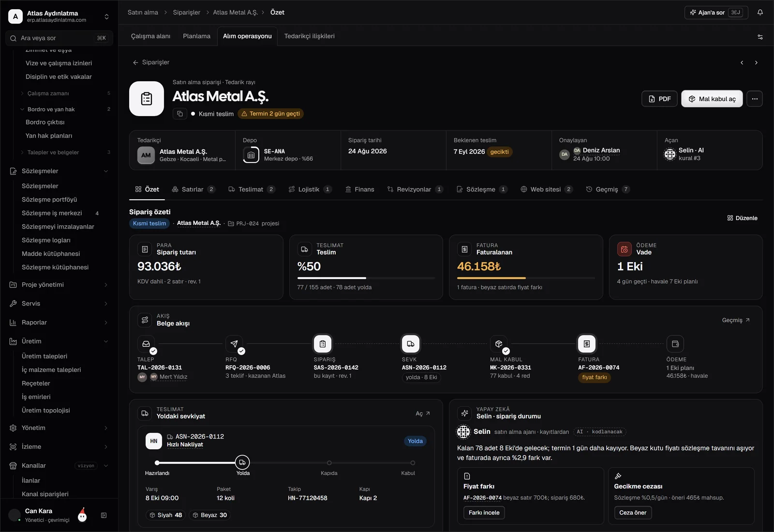
Task: Open the three-dots more actions menu
Action: pyautogui.click(x=755, y=99)
